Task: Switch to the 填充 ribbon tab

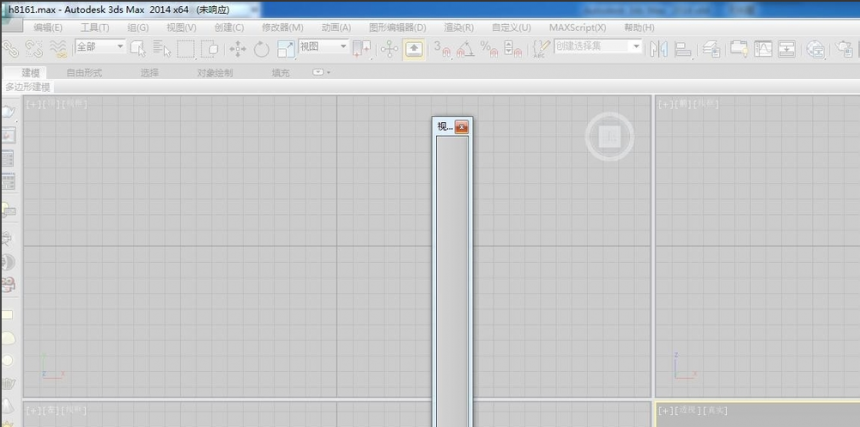Action: (280, 72)
